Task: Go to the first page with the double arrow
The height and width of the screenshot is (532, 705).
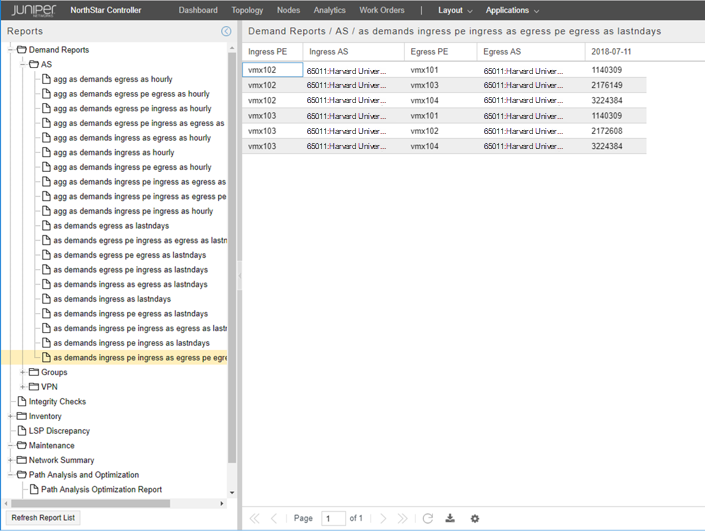Action: [x=254, y=518]
